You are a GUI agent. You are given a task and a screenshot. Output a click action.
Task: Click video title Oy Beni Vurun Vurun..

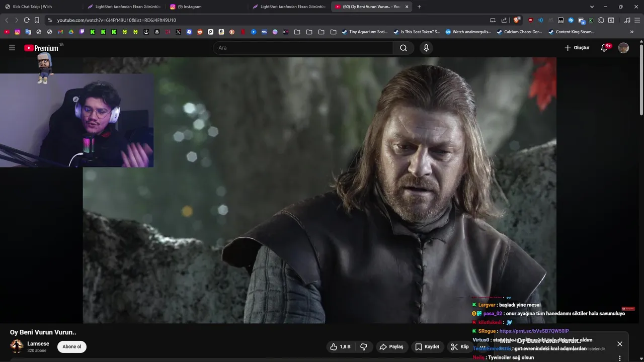tap(43, 332)
